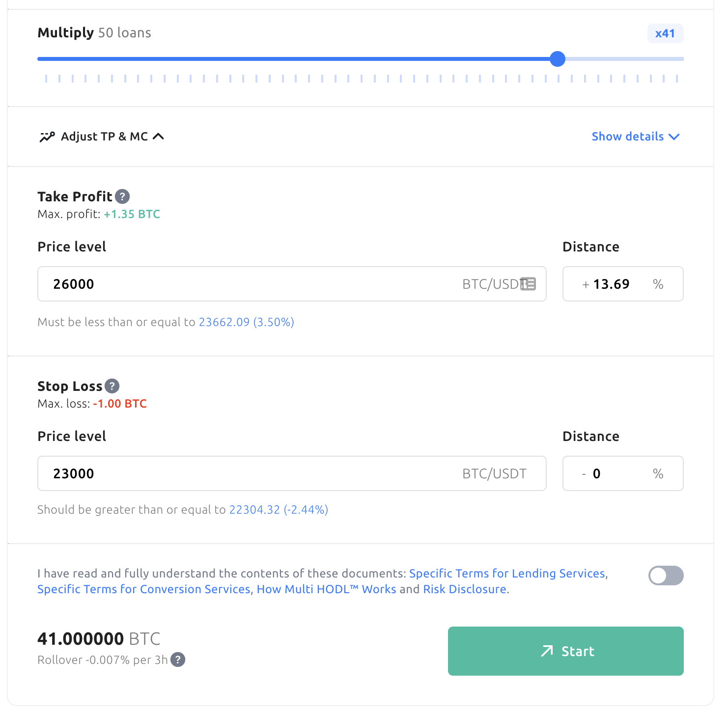Click the Rollover help question mark icon
The image size is (728, 713).
tap(178, 659)
